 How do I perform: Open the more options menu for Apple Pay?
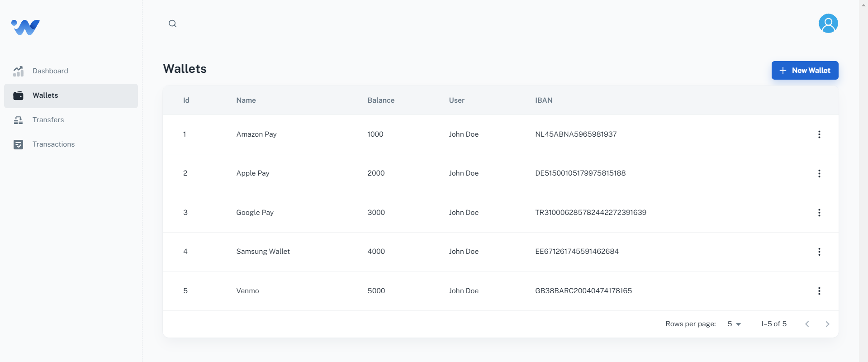[819, 173]
